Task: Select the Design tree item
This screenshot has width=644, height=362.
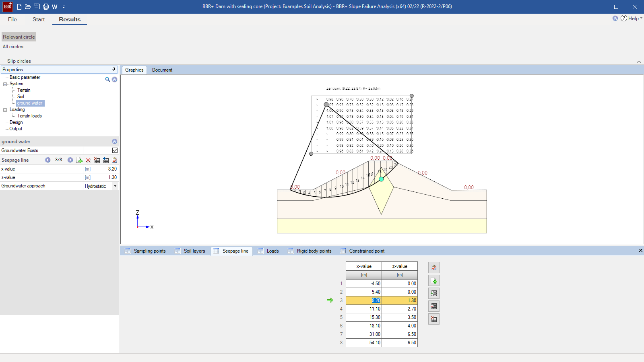Action: coord(16,122)
